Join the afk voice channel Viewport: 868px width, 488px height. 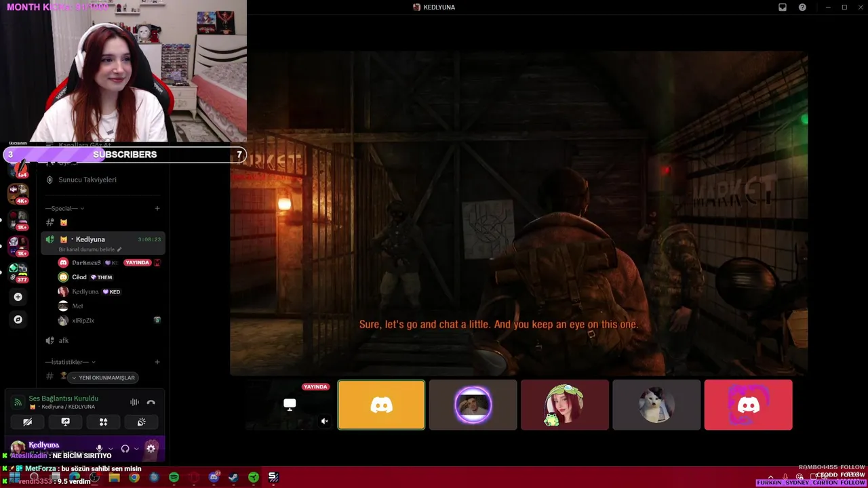103,340
